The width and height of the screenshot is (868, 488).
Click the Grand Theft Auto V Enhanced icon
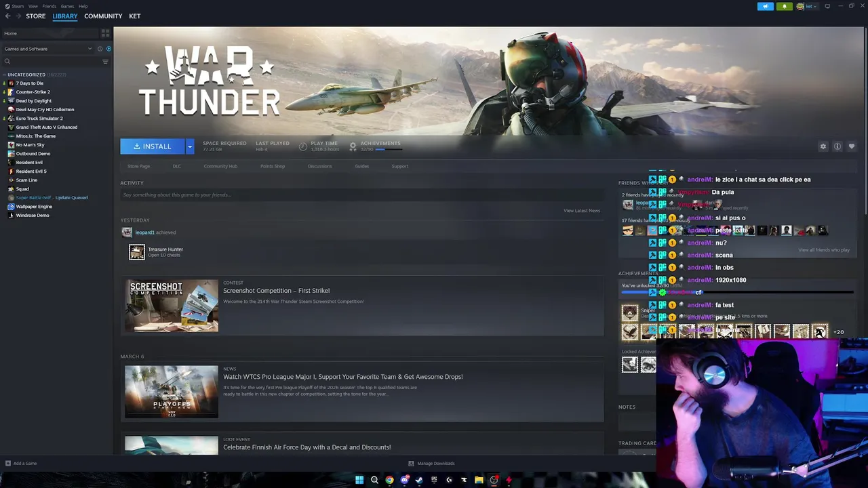[11, 127]
